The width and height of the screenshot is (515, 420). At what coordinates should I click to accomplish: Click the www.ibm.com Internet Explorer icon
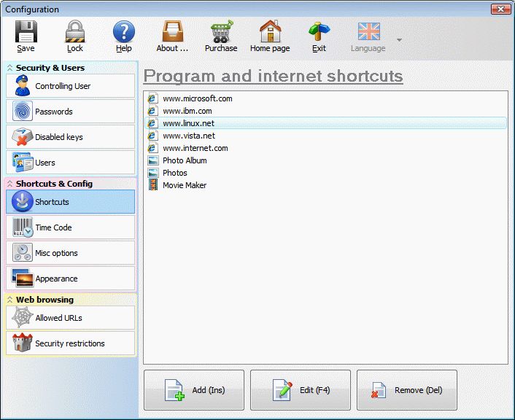152,111
